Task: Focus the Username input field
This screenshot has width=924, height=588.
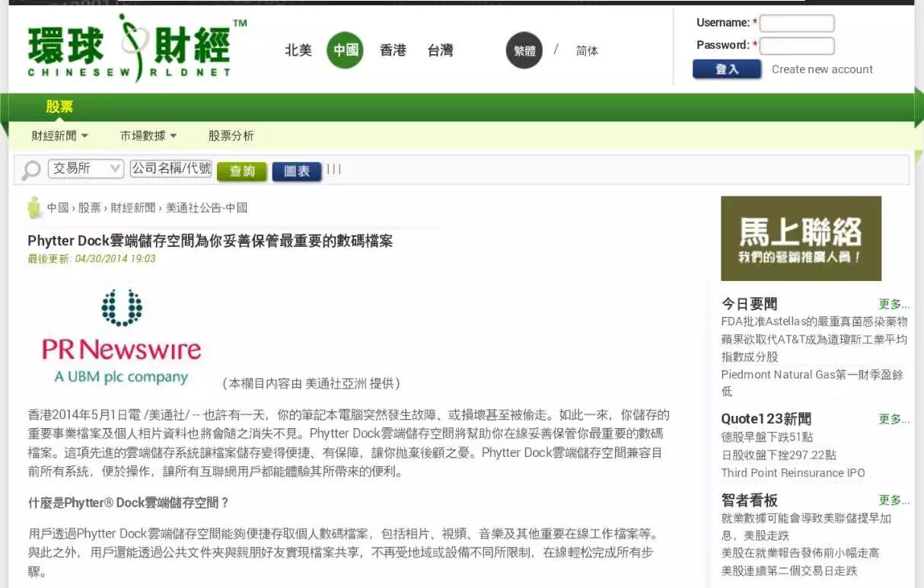Action: click(797, 24)
